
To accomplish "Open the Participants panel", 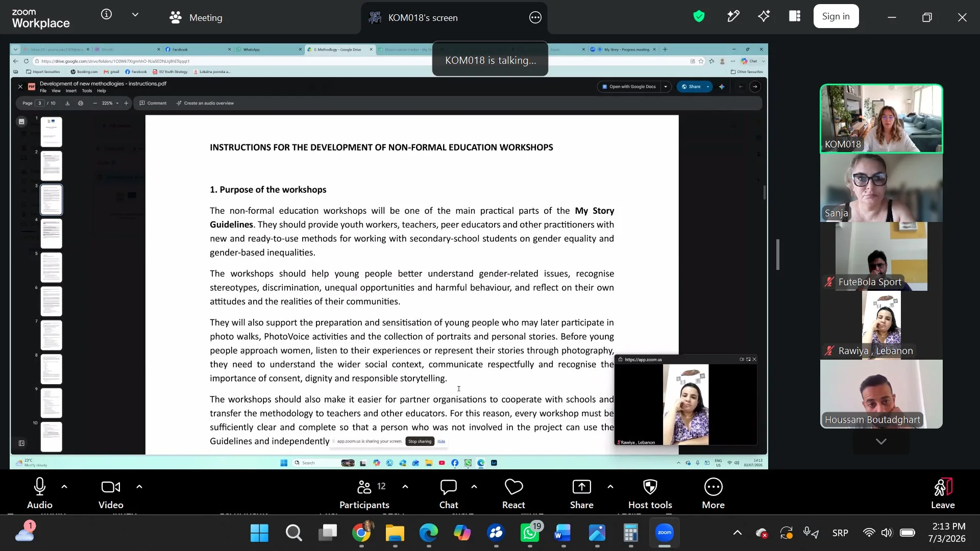I will (364, 493).
